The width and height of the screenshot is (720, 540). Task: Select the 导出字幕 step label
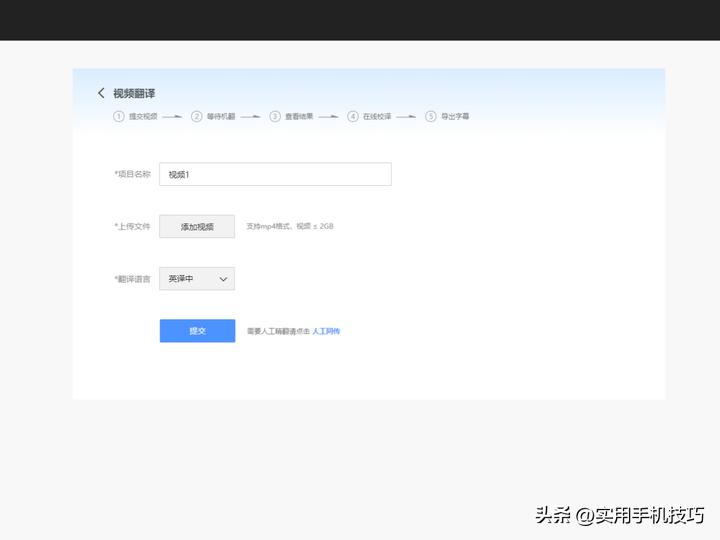(455, 116)
